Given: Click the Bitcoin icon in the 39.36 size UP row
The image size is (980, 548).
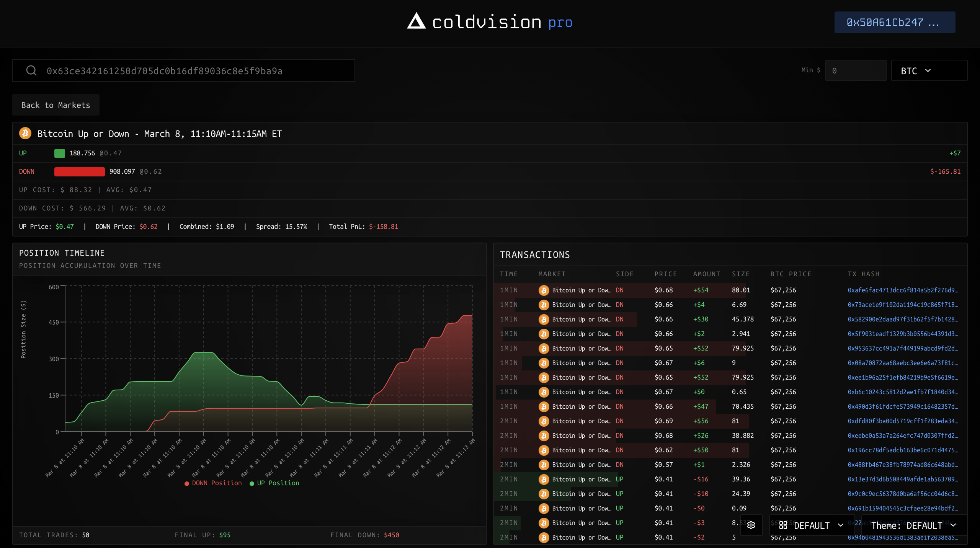Looking at the screenshot, I should click(544, 479).
